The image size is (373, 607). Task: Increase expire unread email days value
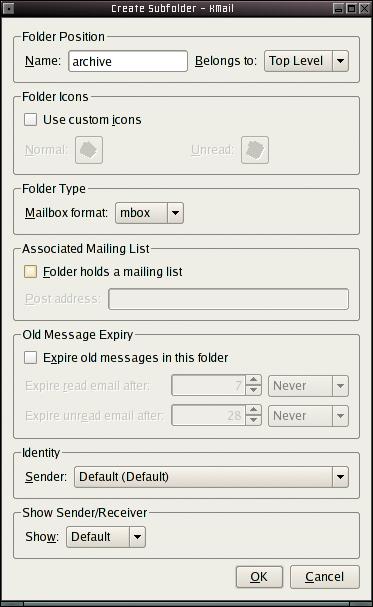point(253,410)
